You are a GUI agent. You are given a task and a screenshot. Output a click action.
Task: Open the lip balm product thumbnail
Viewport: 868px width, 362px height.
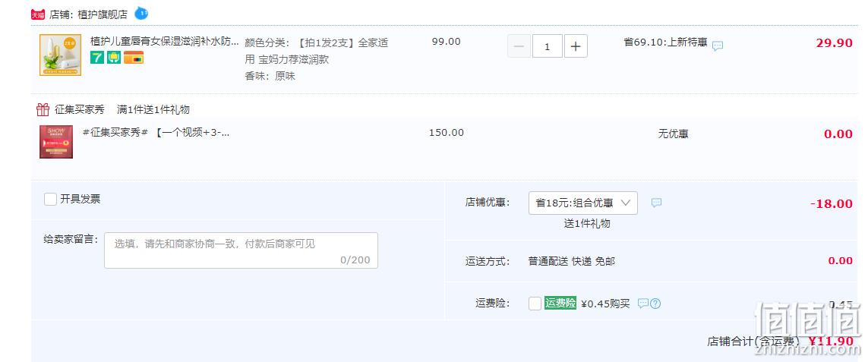[x=60, y=55]
